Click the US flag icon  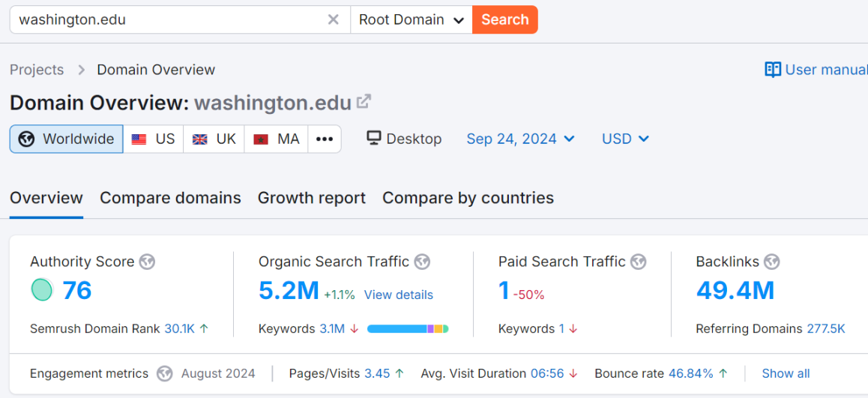139,139
